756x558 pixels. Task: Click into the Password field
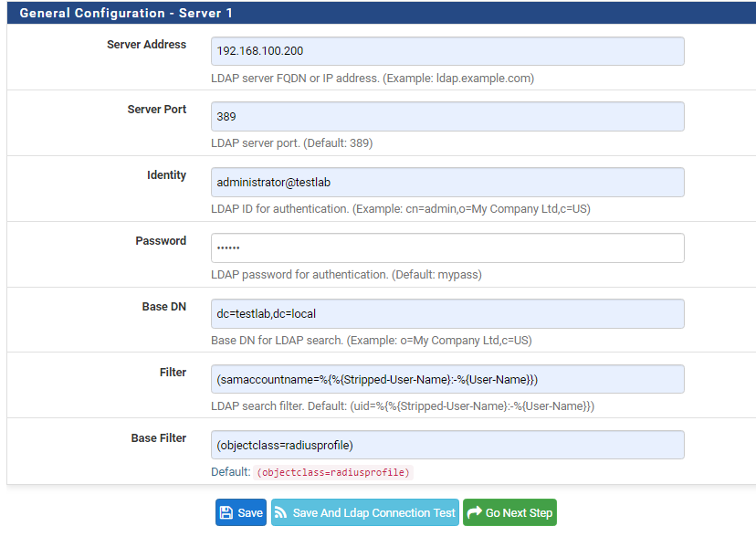pyautogui.click(x=447, y=247)
